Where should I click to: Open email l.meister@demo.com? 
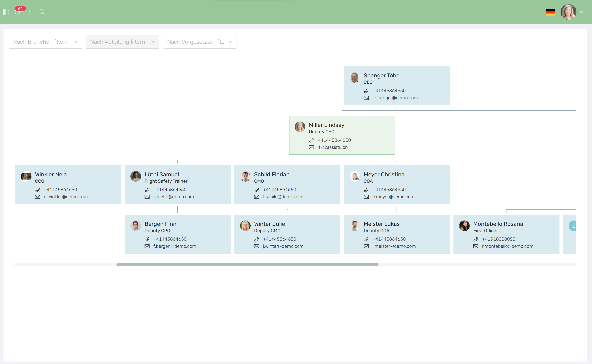coord(394,246)
